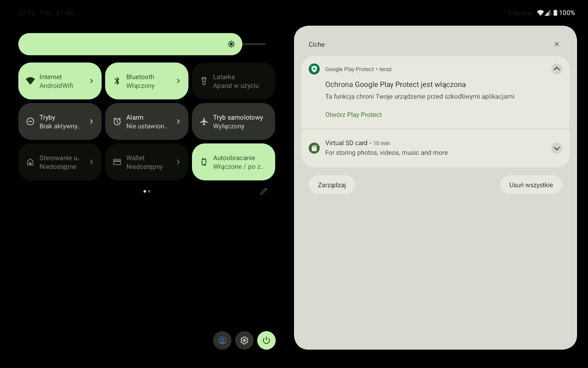588x368 pixels.
Task: Tap the user profile avatar icon
Action: coord(222,340)
